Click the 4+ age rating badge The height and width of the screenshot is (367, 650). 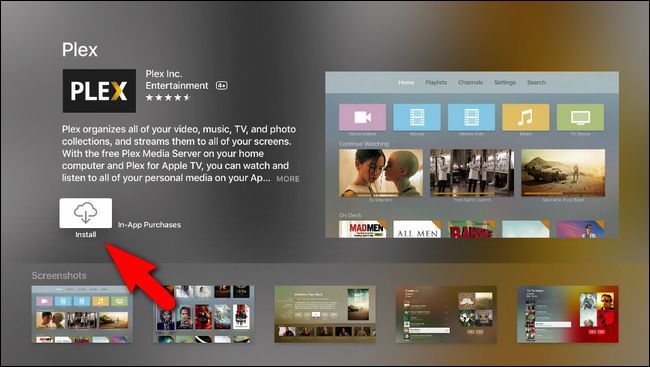click(x=222, y=85)
